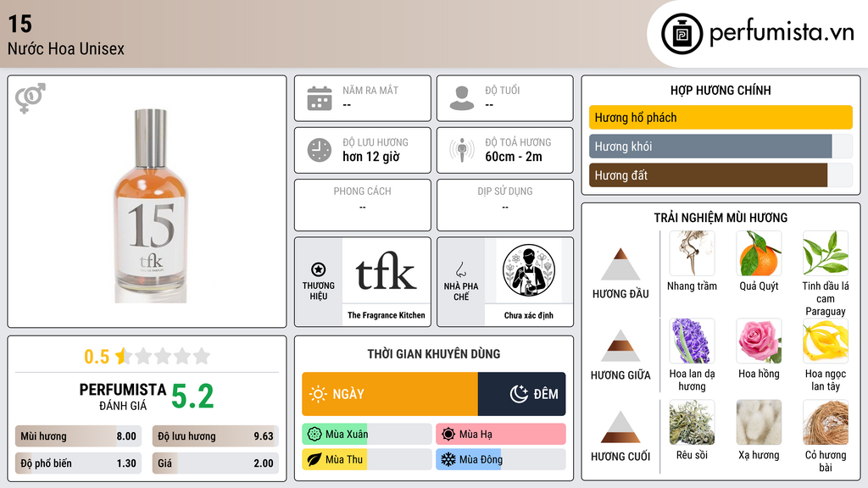Click the moon icon in Đêm bar
Image resolution: width=868 pixels, height=488 pixels.
(519, 394)
